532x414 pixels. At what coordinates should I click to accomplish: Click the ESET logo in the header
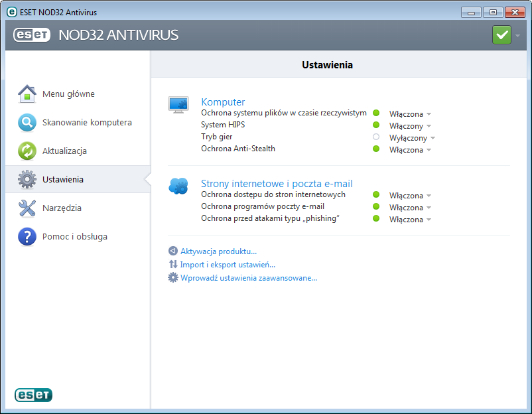(x=32, y=34)
